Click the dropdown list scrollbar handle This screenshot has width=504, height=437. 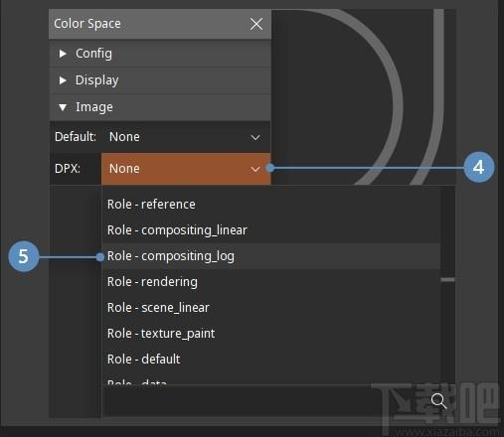[x=447, y=280]
